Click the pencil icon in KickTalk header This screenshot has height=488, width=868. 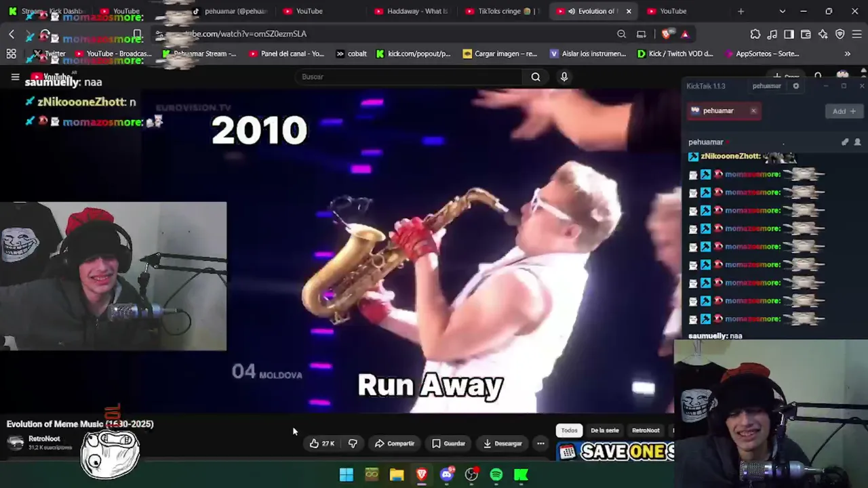click(x=845, y=142)
